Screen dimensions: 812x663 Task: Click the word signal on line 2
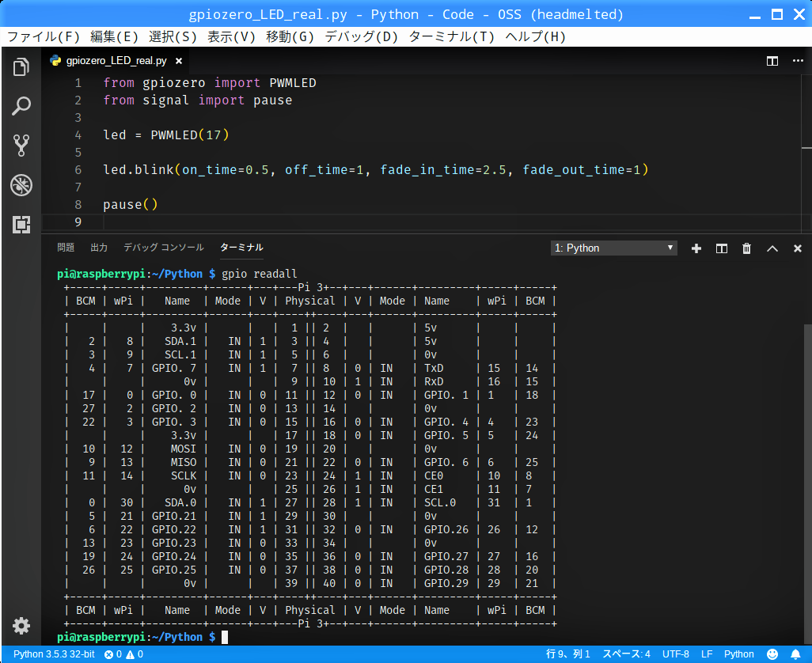[x=165, y=100]
